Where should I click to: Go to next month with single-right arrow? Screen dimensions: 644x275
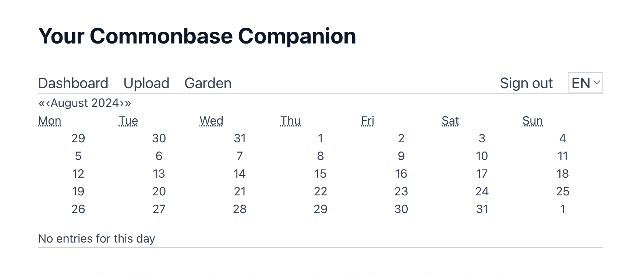click(121, 103)
